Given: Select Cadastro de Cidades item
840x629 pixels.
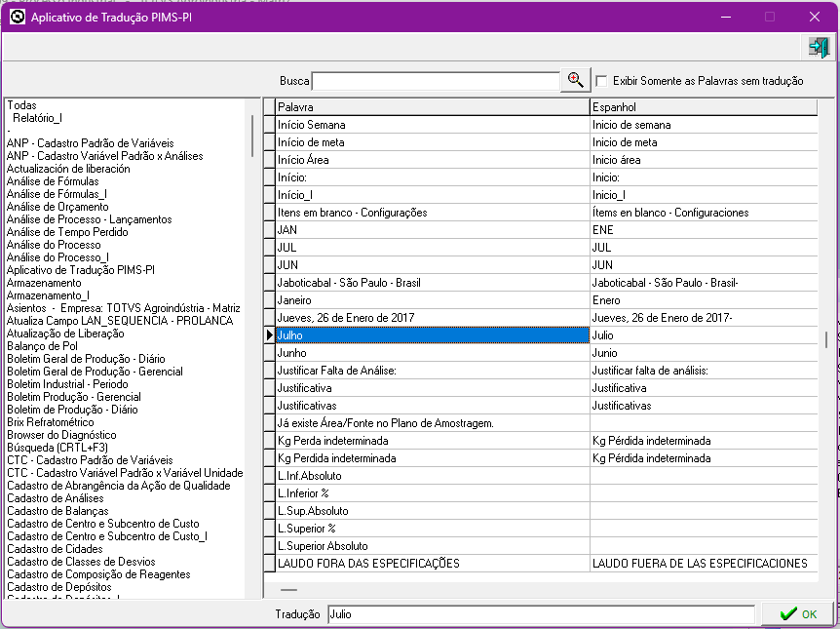Looking at the screenshot, I should tap(55, 549).
